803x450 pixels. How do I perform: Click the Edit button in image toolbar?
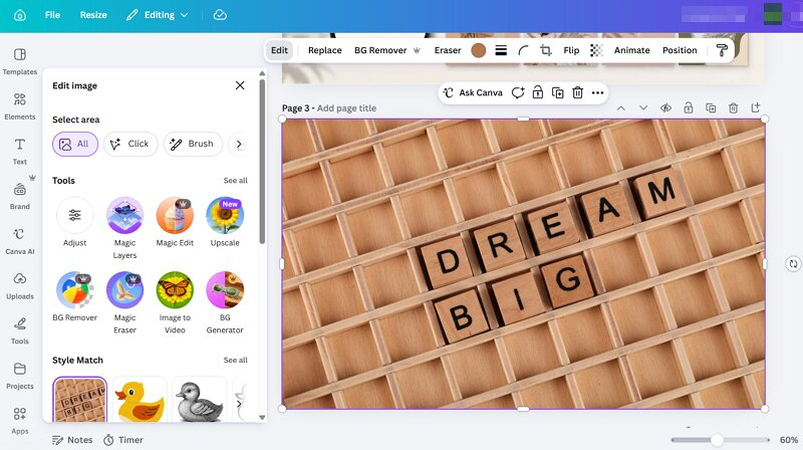[279, 50]
